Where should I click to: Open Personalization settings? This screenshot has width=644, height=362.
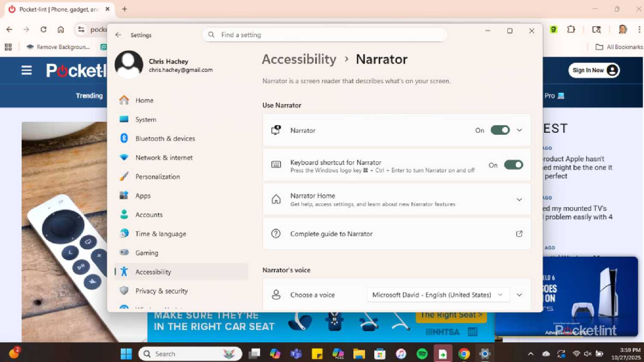(x=157, y=176)
